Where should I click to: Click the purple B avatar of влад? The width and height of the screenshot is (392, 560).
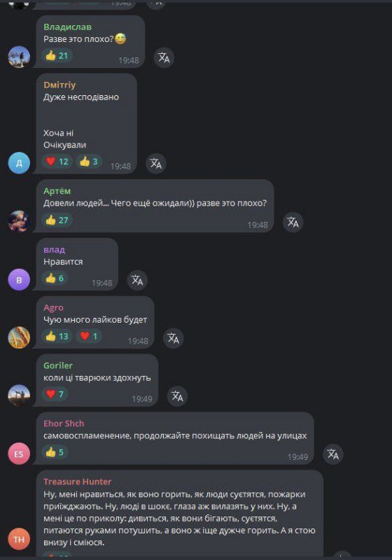[19, 279]
